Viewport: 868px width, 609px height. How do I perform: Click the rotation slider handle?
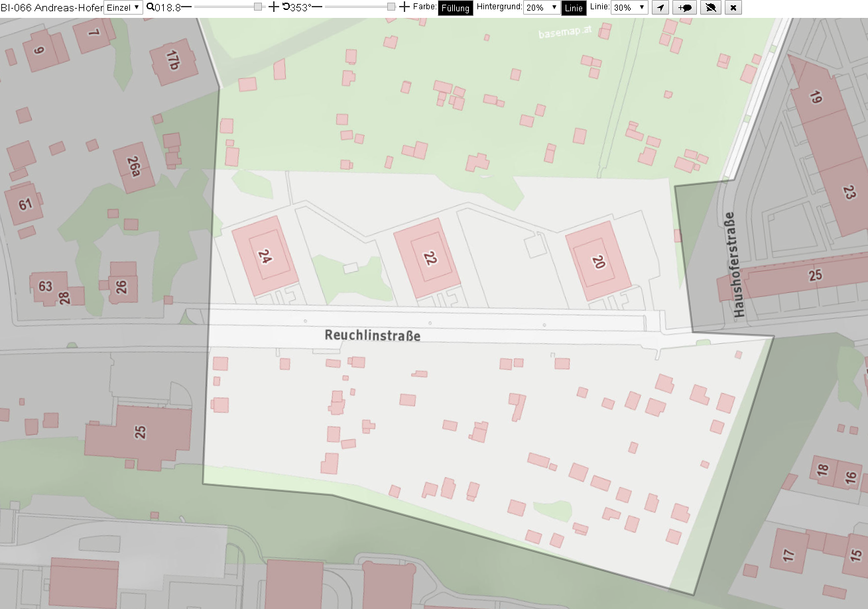pyautogui.click(x=391, y=7)
